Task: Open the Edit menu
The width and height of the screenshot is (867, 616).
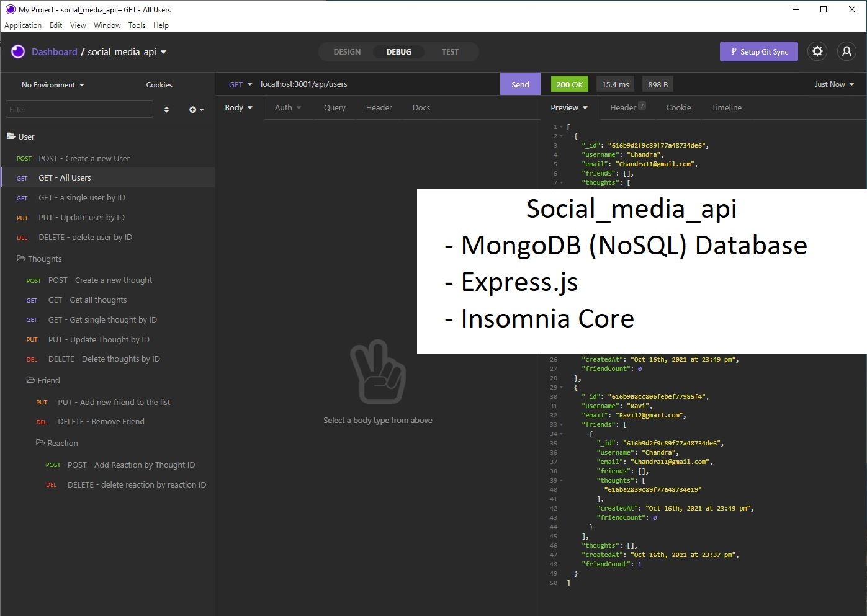Action: (56, 25)
